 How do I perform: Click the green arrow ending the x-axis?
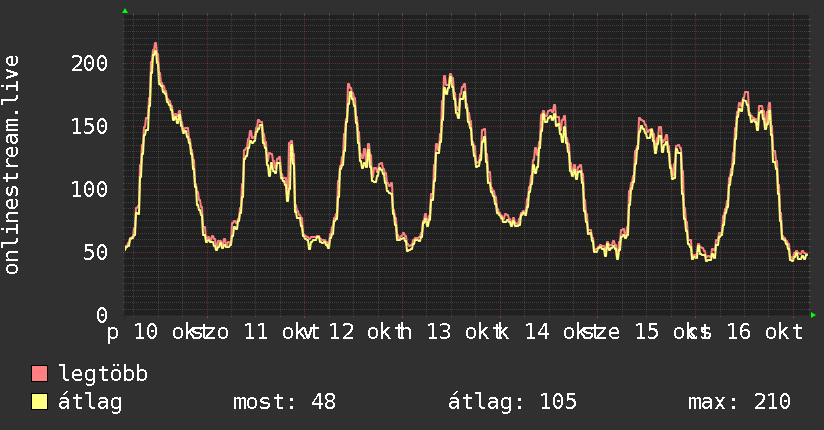(x=813, y=315)
